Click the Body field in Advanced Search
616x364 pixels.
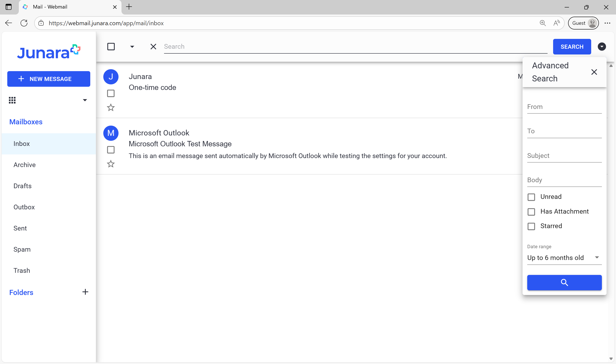(x=564, y=180)
